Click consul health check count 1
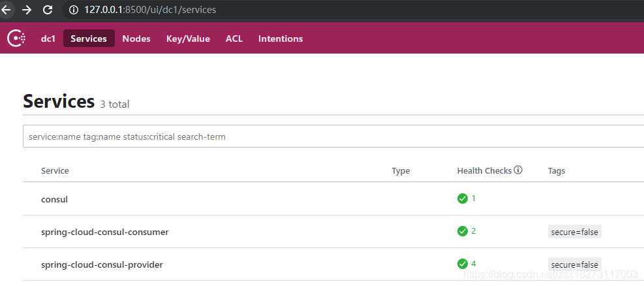This screenshot has height=286, width=644. point(474,199)
